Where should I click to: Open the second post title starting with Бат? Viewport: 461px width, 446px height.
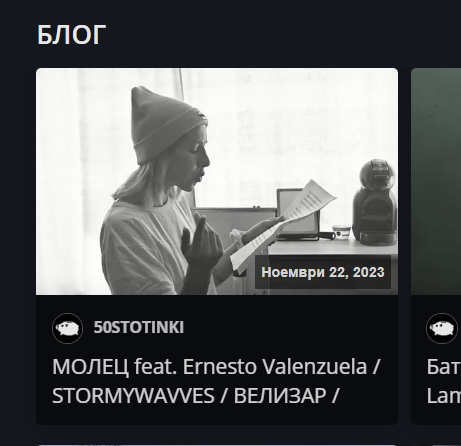(443, 367)
